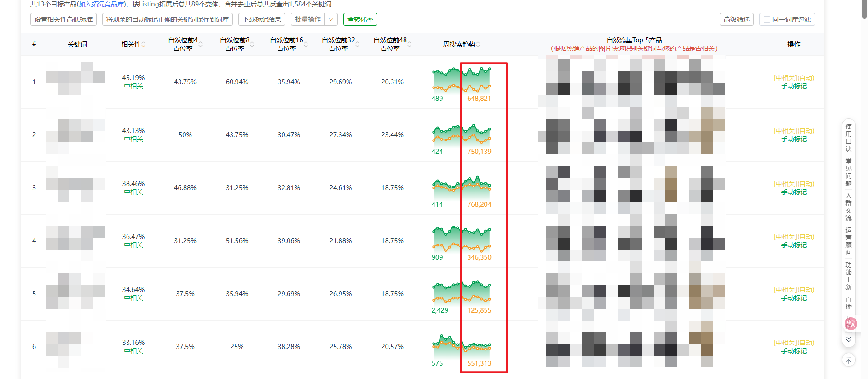Click trend chart with 750,139 value
Viewport: 868px width, 379px height.
462,134
